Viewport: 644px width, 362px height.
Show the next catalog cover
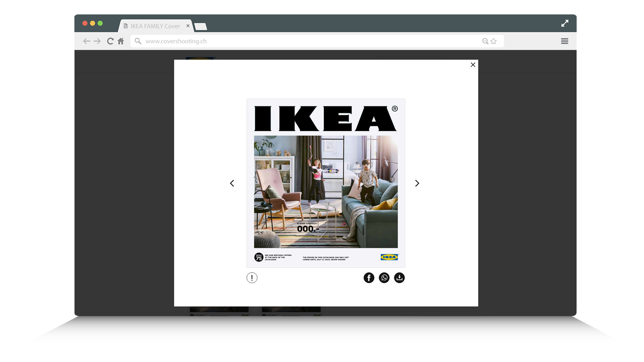417,183
